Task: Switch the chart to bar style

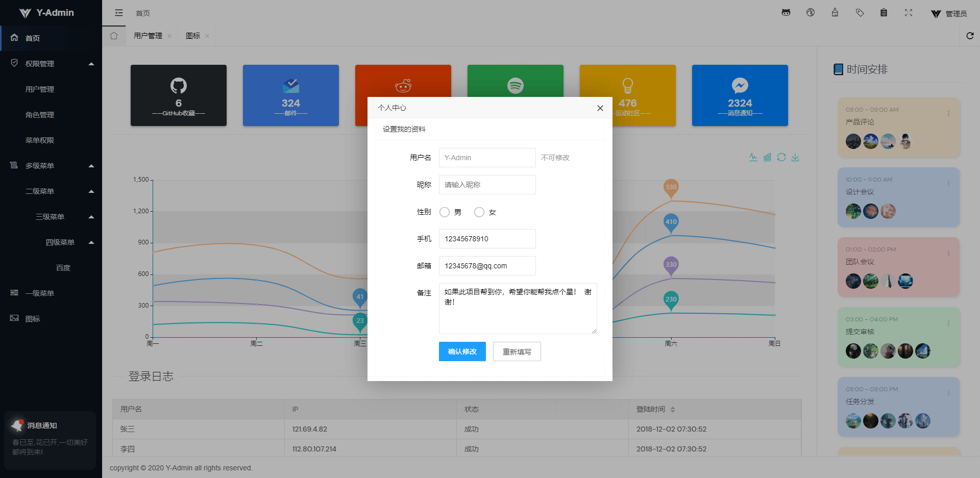Action: point(767,157)
